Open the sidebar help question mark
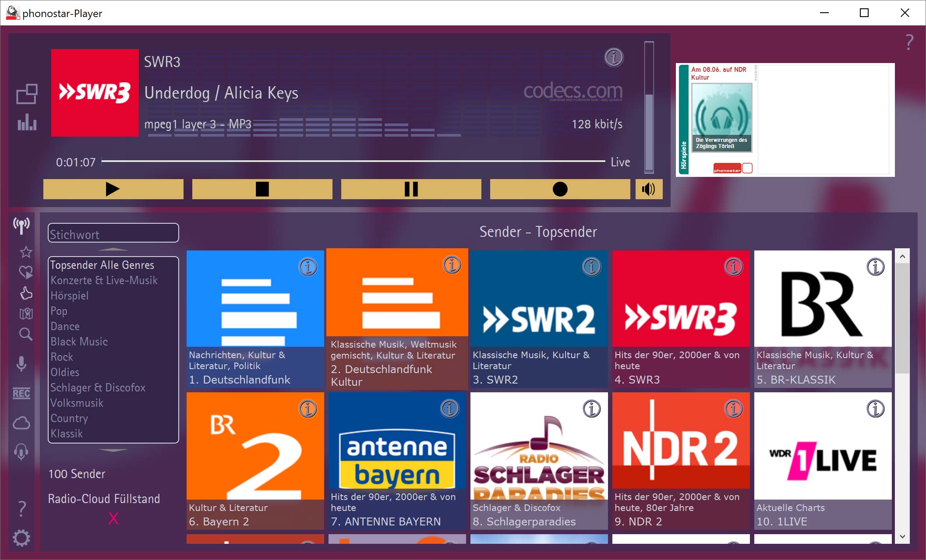 (21, 509)
